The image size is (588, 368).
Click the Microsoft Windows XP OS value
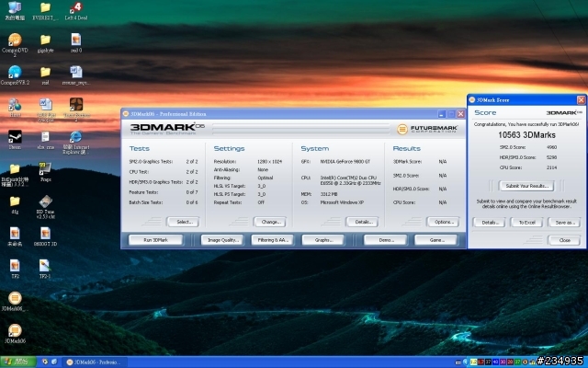pyautogui.click(x=342, y=202)
